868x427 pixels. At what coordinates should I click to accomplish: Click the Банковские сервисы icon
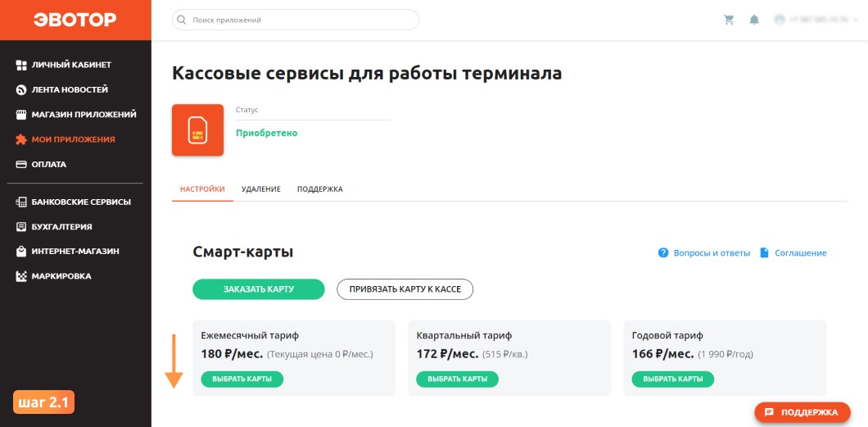tap(21, 202)
